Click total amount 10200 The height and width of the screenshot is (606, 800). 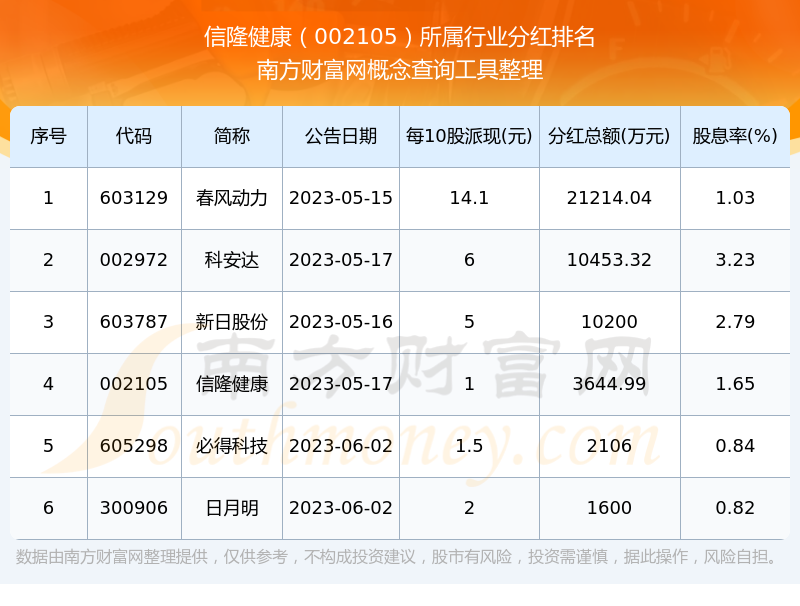(609, 322)
